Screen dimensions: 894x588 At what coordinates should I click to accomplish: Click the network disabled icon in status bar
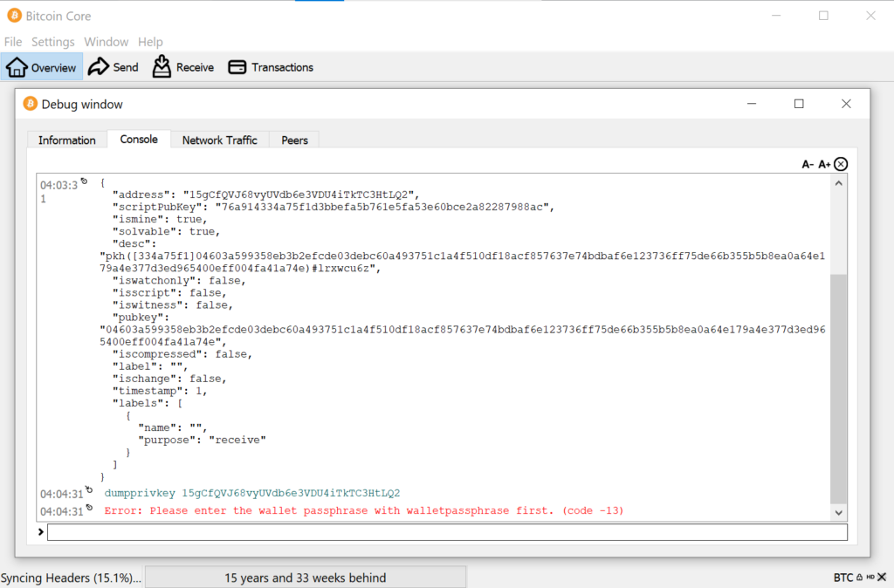pos(882,578)
